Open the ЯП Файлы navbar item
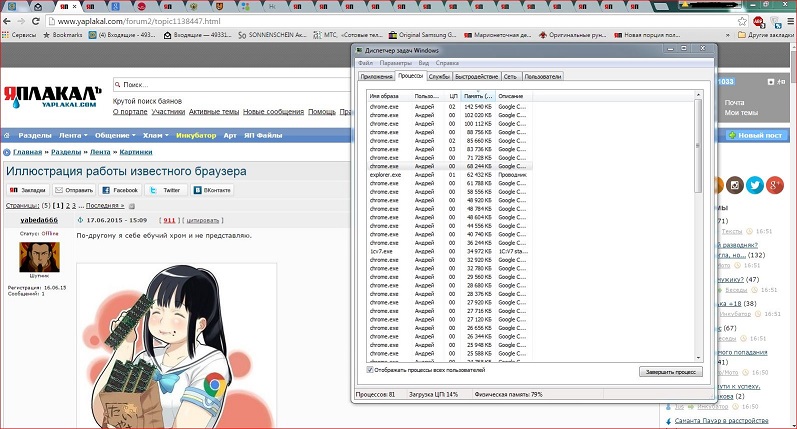Screen dimensions: 797x429 [x=263, y=135]
